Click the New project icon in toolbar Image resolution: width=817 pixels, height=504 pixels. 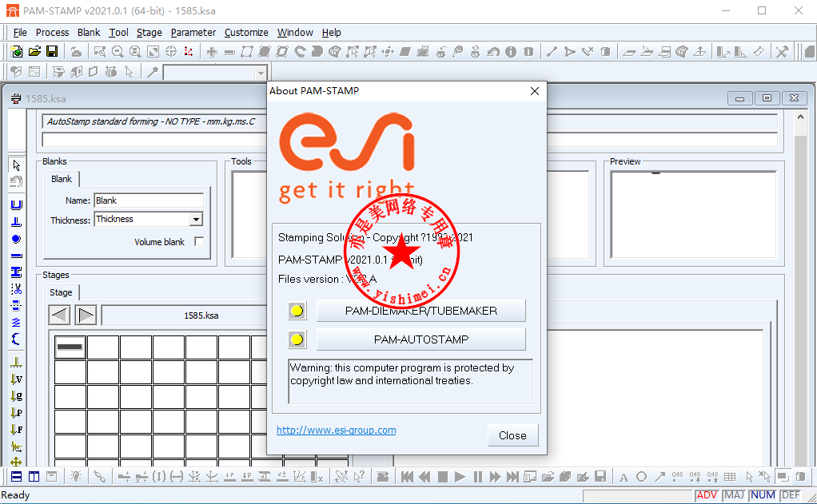(x=17, y=52)
